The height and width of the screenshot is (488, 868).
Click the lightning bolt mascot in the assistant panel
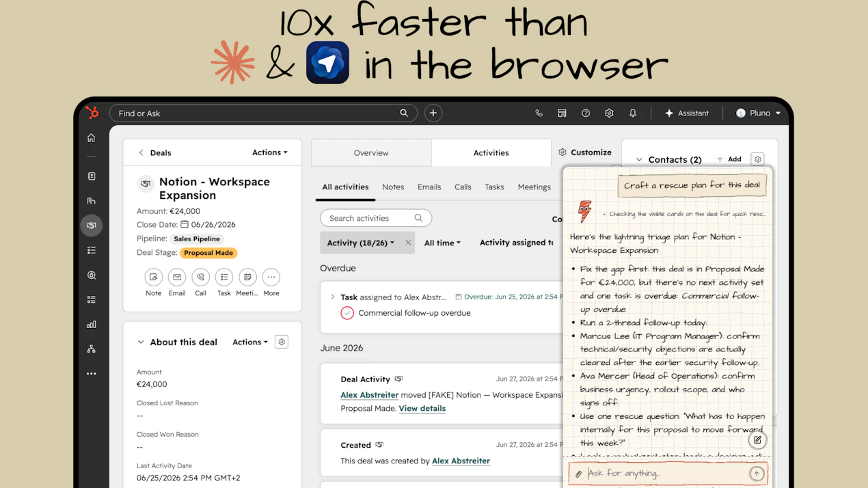click(x=585, y=211)
